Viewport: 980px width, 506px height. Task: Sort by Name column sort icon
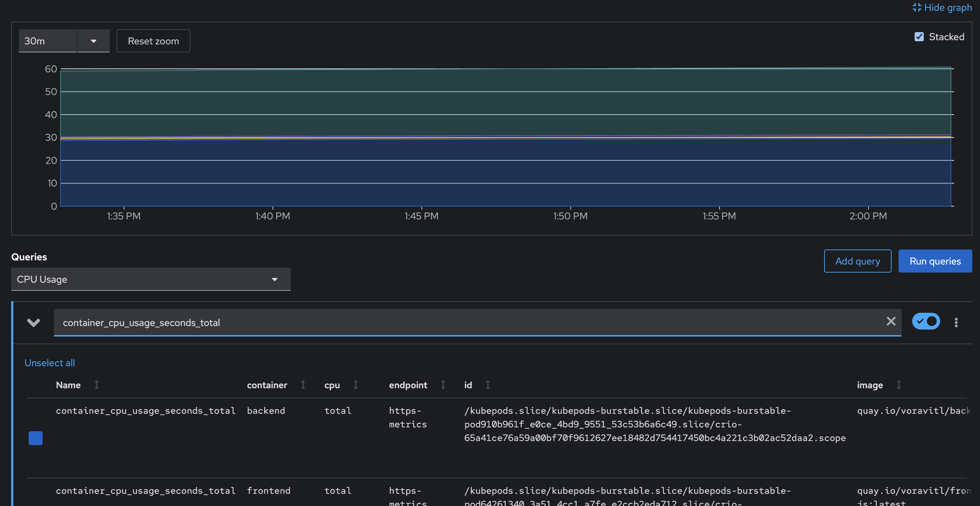tap(96, 385)
